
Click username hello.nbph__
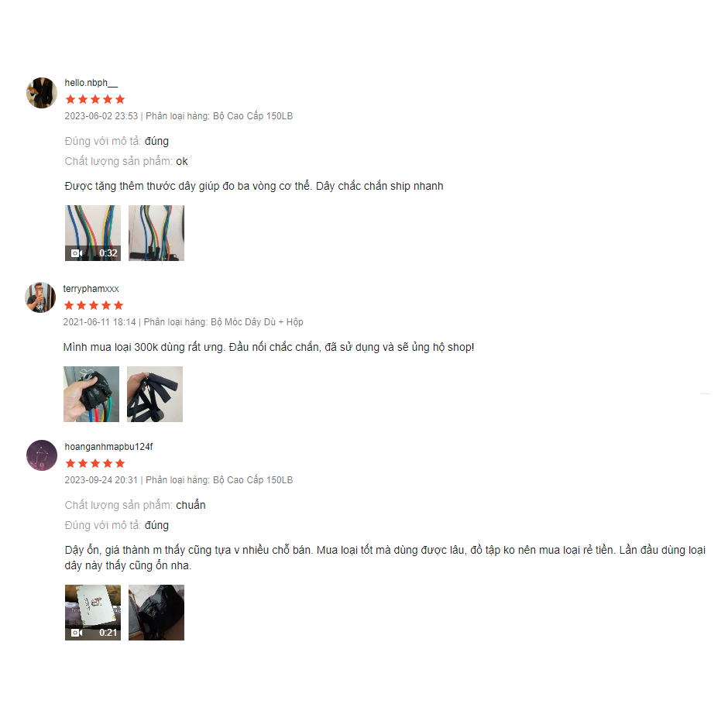point(91,83)
